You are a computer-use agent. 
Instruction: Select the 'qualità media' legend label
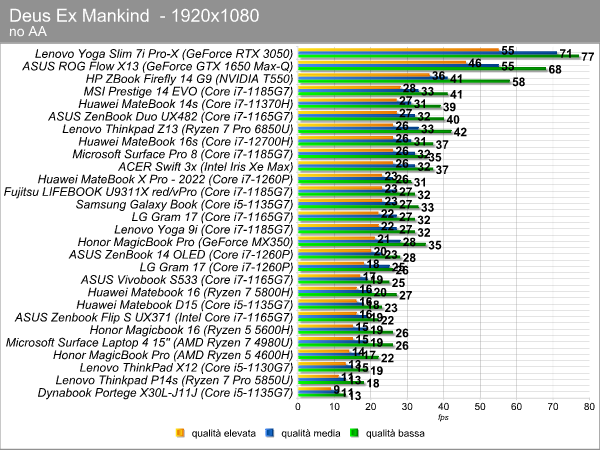[311, 433]
